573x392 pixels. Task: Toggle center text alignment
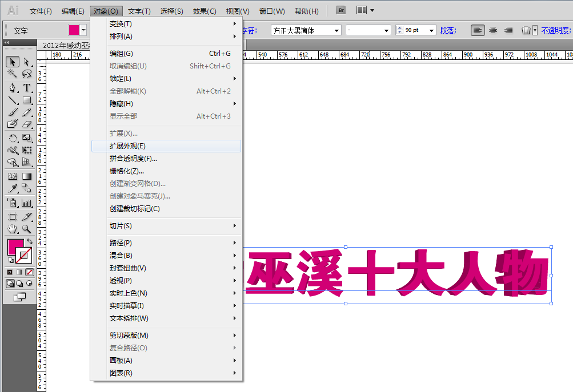pyautogui.click(x=493, y=30)
